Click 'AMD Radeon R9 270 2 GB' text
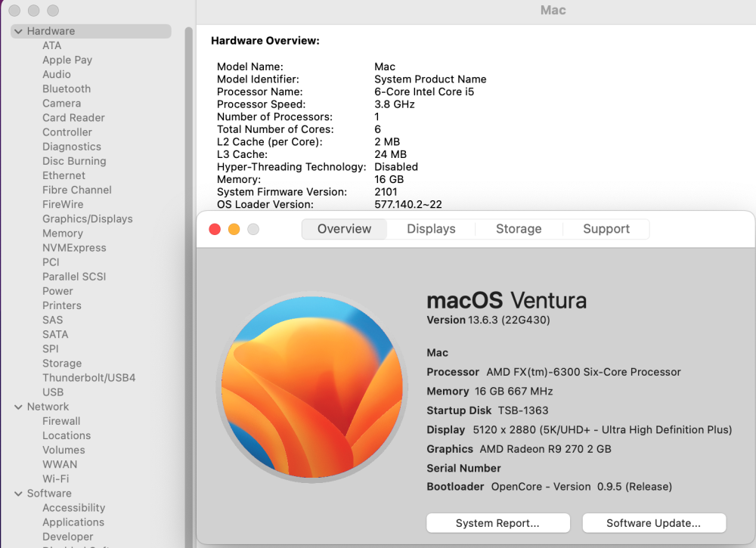756x548 pixels. [x=545, y=450]
